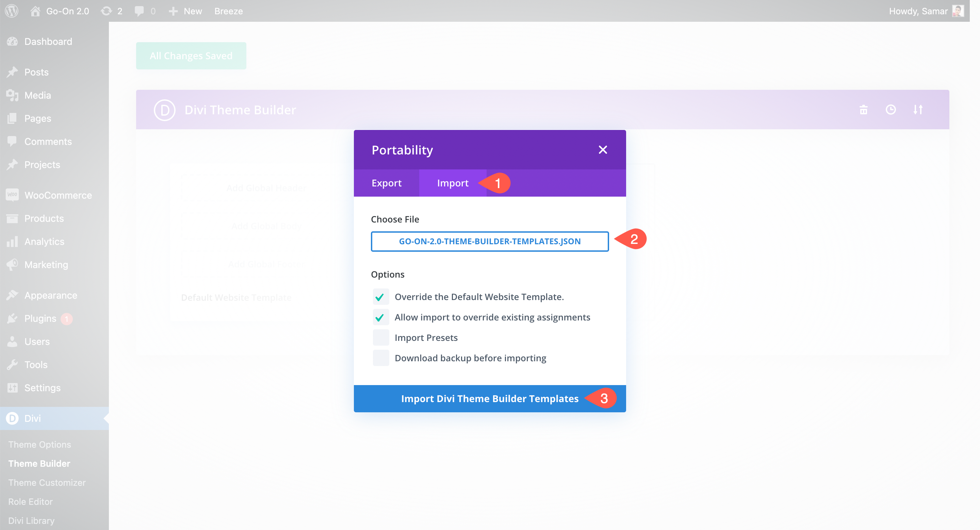The image size is (980, 530).
Task: Click the Media icon in sidebar
Action: click(x=12, y=96)
